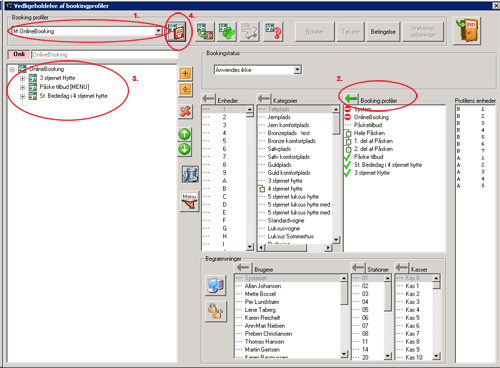Click the greyed puzzle piece icon

pos(250,32)
